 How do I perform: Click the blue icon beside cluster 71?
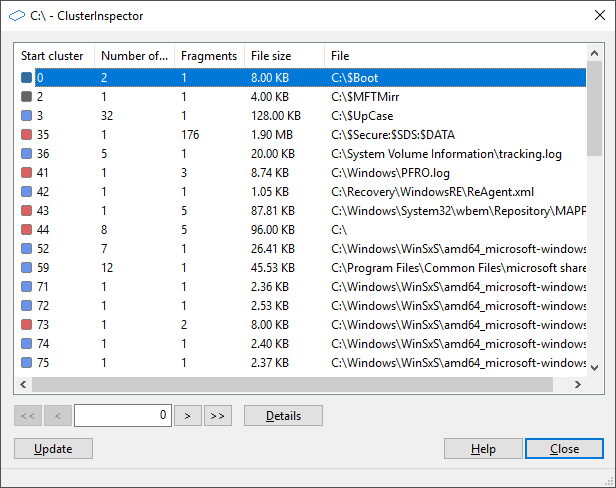coord(26,286)
